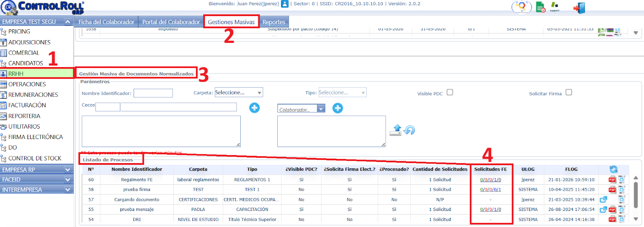Click the Nombre Identificador input field
The width and height of the screenshot is (644, 227).
(153, 93)
